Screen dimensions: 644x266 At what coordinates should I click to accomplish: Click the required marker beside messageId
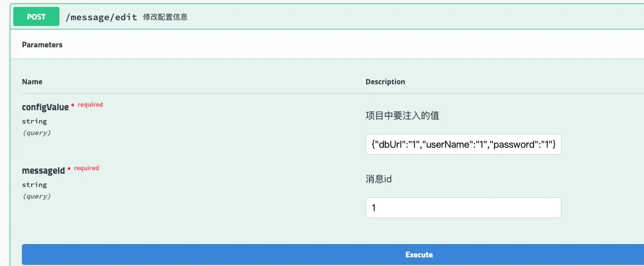tap(86, 168)
